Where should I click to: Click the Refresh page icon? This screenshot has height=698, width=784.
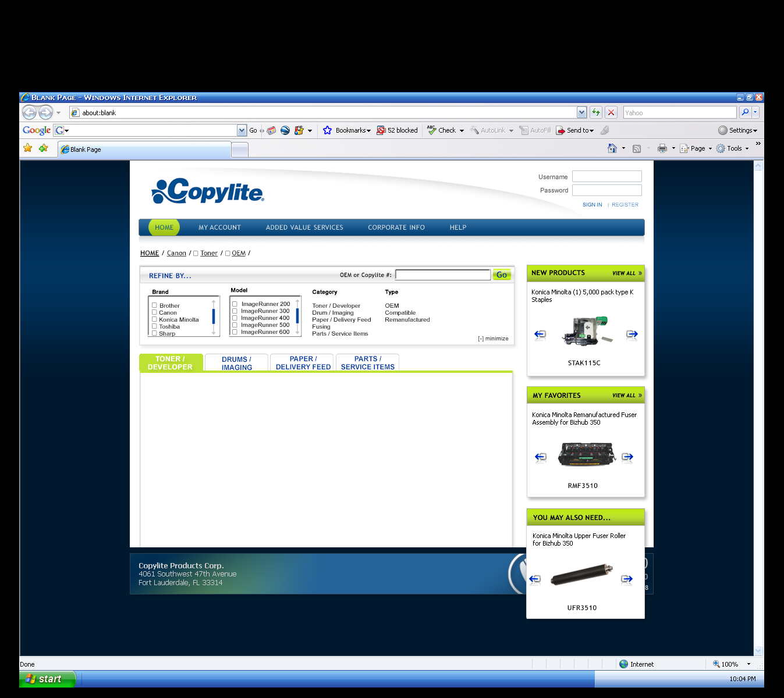point(596,112)
